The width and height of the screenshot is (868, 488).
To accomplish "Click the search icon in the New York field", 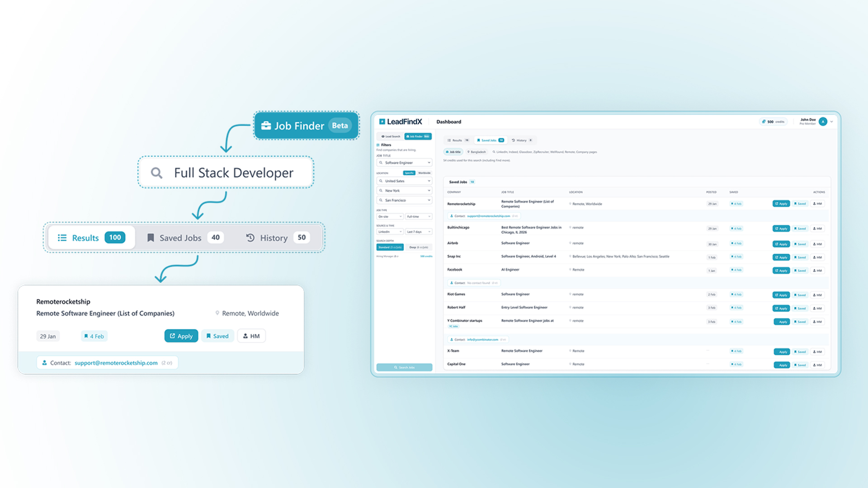I will coord(381,191).
